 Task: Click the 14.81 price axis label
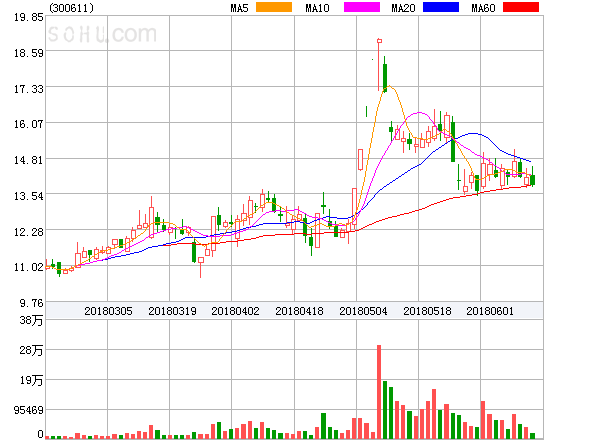(29, 160)
